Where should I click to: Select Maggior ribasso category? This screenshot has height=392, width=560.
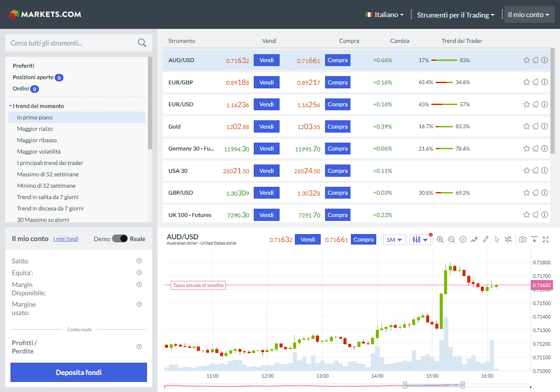click(37, 140)
